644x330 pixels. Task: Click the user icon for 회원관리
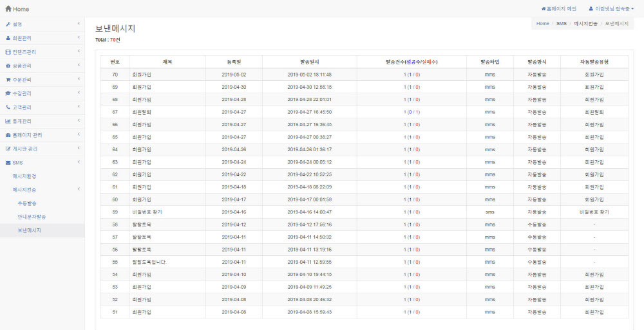coord(8,38)
